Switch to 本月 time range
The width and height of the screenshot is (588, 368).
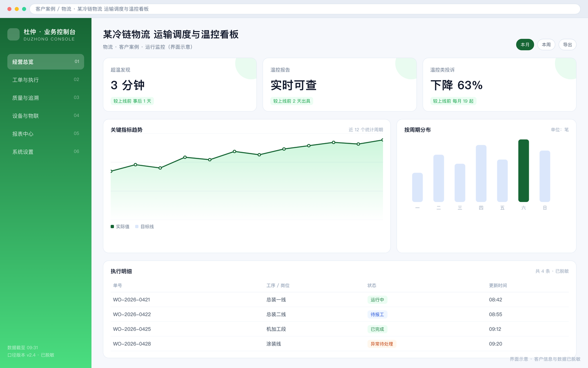(x=525, y=45)
